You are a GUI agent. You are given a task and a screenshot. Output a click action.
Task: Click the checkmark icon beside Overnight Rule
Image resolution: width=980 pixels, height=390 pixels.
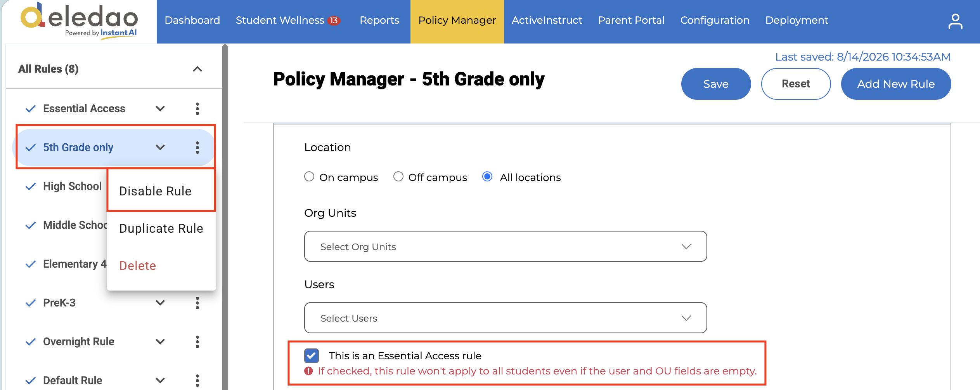coord(31,342)
